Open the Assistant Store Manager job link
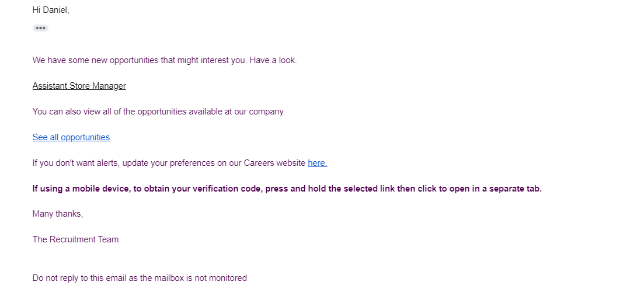Image resolution: width=644 pixels, height=299 pixels. click(x=79, y=86)
